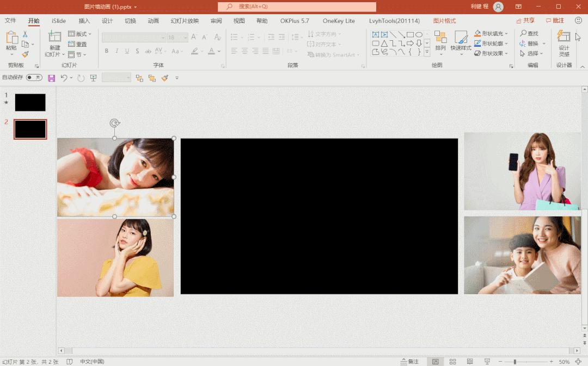
Task: Click the Cut scissors icon
Action: (25, 34)
